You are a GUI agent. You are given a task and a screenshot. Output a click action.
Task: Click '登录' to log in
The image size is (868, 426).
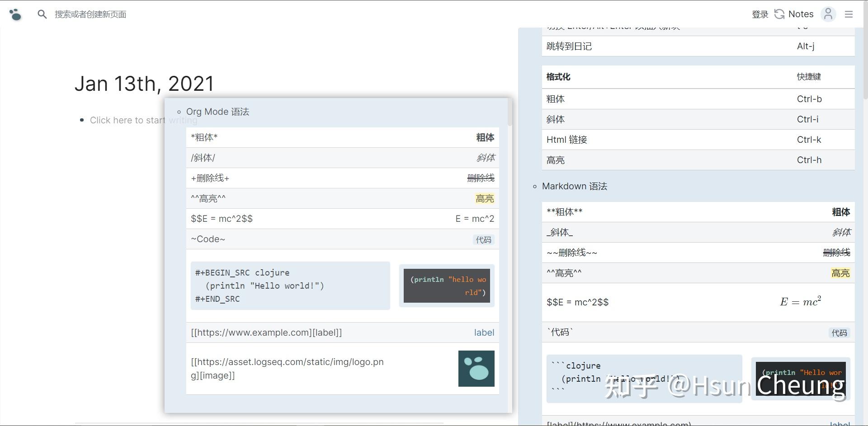point(760,14)
